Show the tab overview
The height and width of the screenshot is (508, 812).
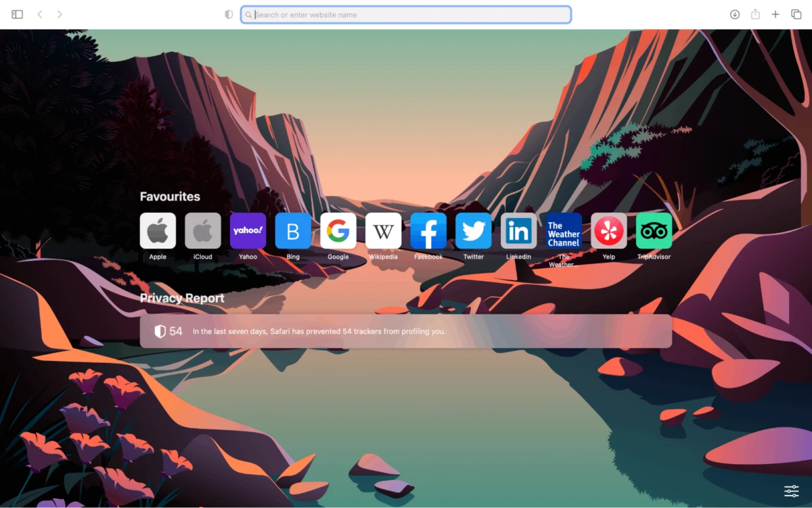(796, 14)
